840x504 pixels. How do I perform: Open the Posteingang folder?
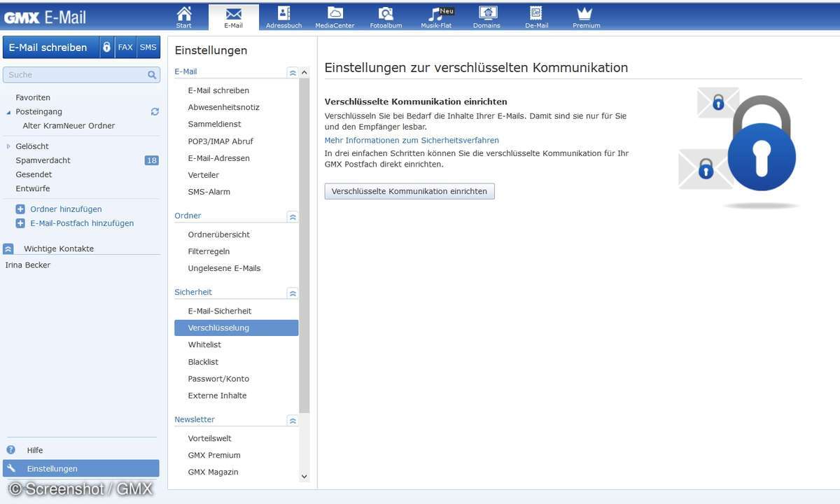(x=38, y=111)
